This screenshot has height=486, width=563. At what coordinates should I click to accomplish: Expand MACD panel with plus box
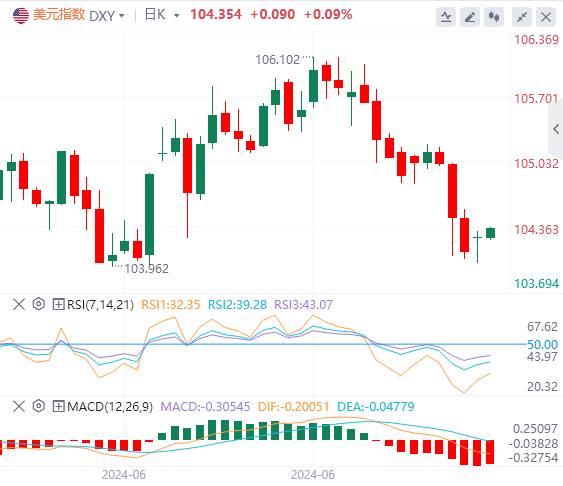pos(58,406)
